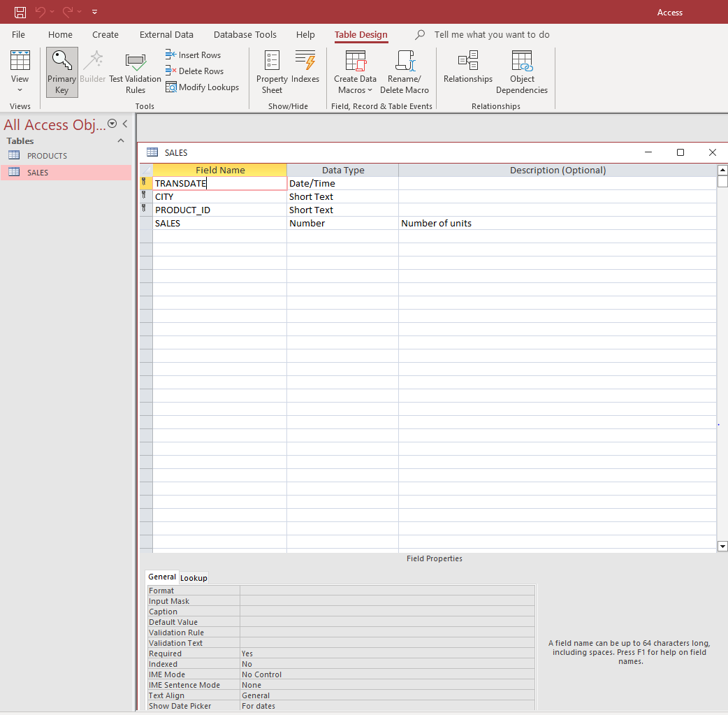
Task: Undo the last action
Action: tap(41, 12)
